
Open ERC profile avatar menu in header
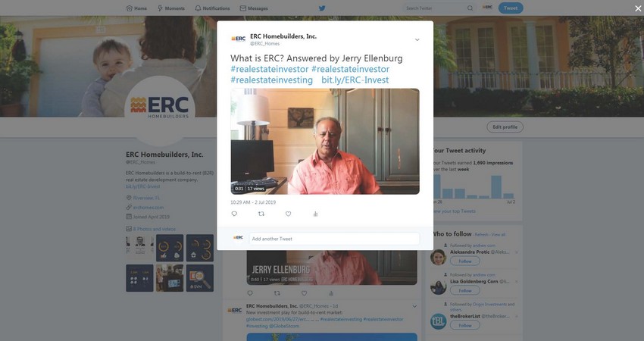click(x=487, y=8)
